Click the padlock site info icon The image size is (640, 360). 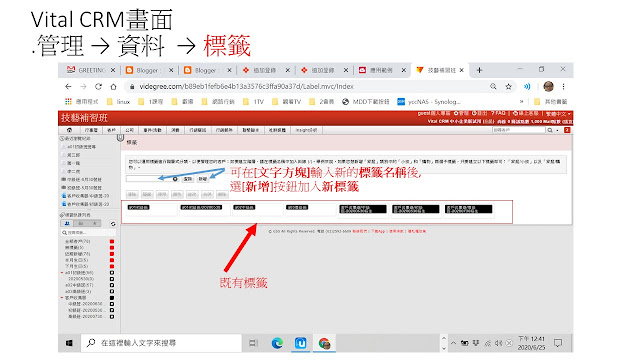pyautogui.click(x=132, y=87)
